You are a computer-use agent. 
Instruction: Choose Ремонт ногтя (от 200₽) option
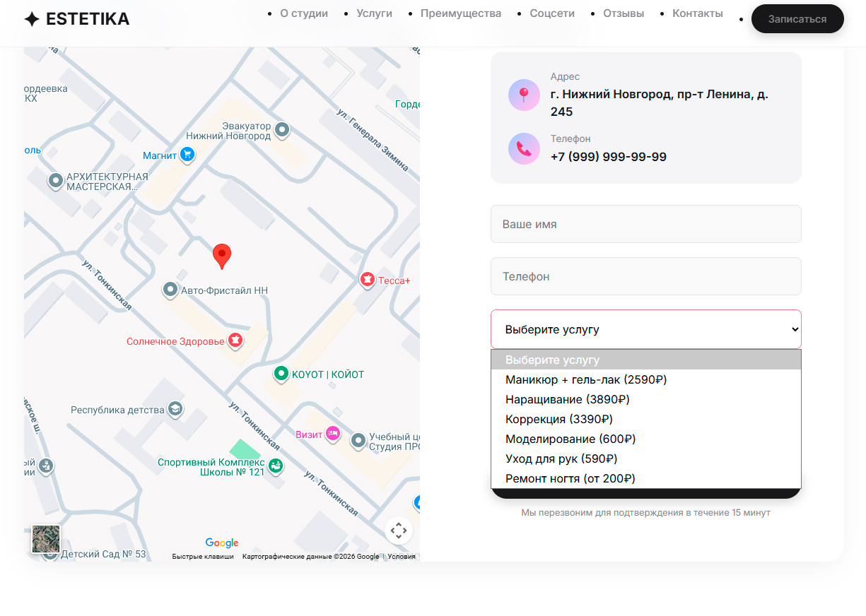[x=646, y=478]
